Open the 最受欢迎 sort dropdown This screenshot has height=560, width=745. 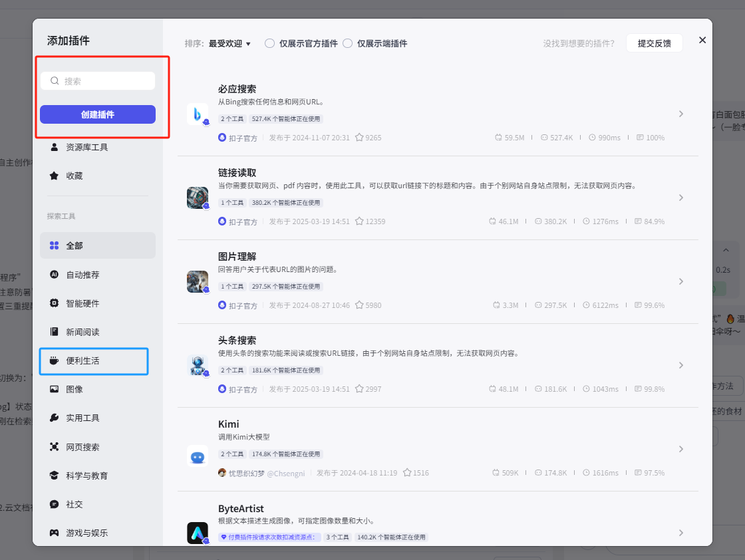click(229, 44)
